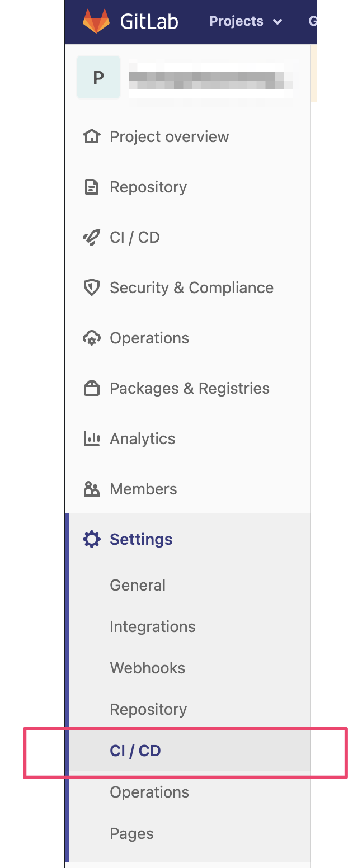Click the Operations cloud gear icon
The height and width of the screenshot is (868, 348).
pyautogui.click(x=91, y=338)
